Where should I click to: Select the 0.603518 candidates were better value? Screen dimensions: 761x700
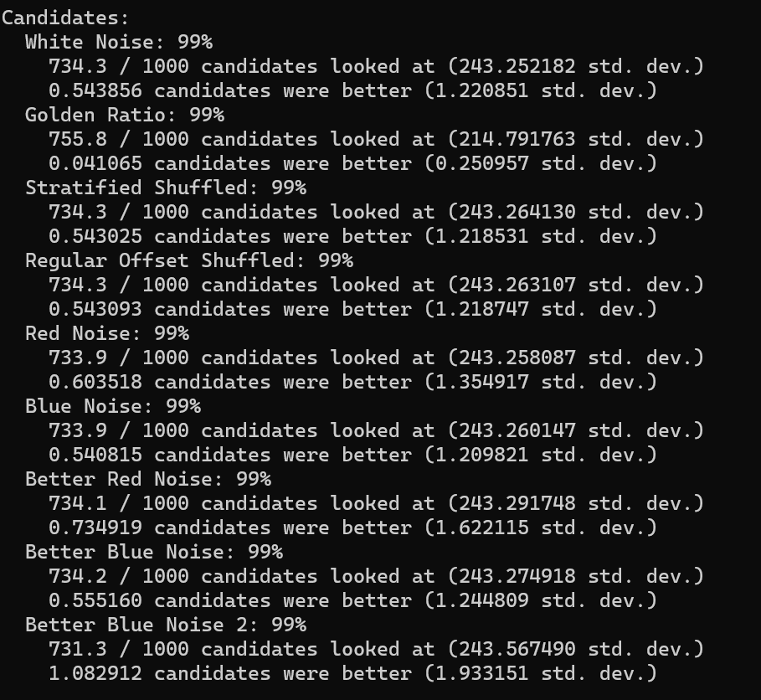click(x=95, y=381)
